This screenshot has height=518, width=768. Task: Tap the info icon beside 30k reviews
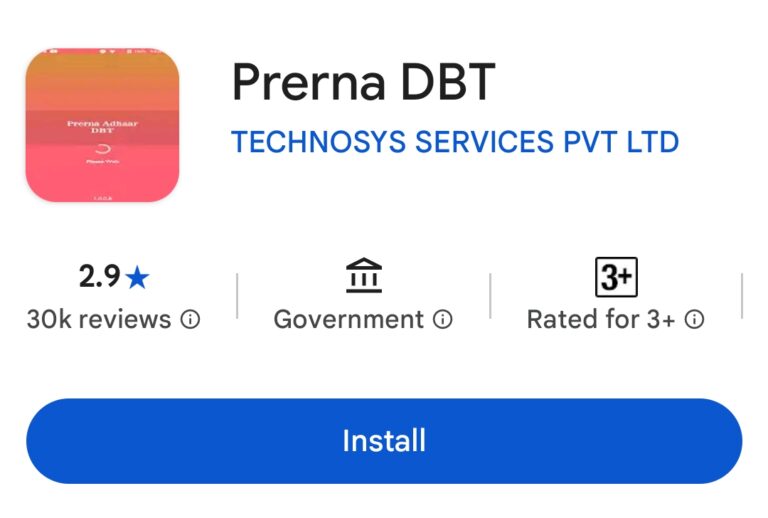(190, 319)
